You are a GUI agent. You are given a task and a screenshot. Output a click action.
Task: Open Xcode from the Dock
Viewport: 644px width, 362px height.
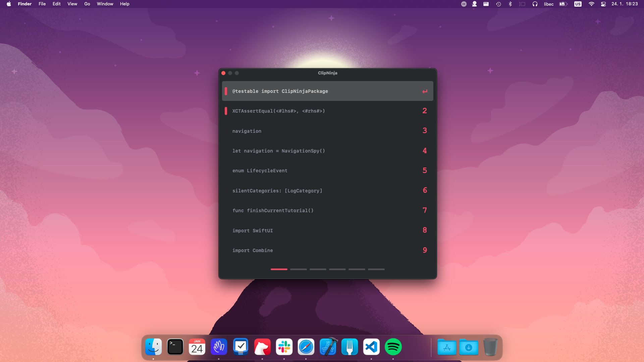click(328, 347)
